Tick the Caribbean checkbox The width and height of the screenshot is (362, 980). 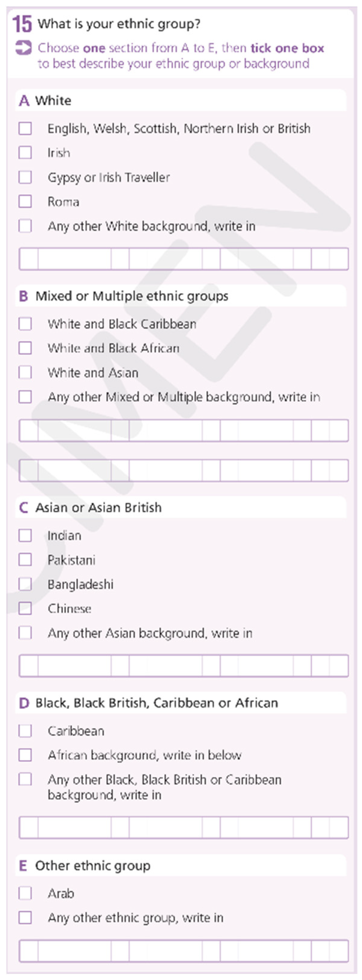[x=25, y=731]
